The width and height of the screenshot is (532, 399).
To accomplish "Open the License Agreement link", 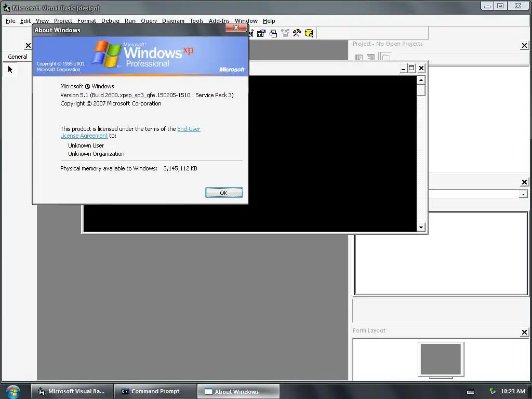I will (84, 136).
